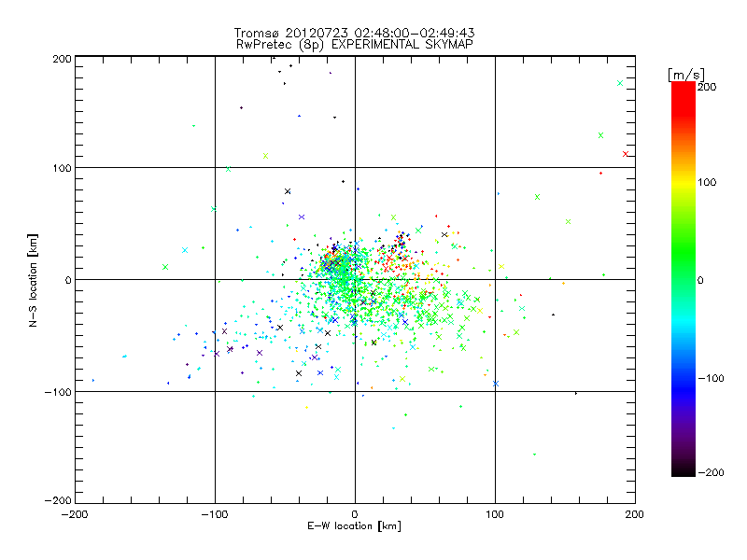Click the '[m/s]' unit label above the colorbar

tap(686, 75)
